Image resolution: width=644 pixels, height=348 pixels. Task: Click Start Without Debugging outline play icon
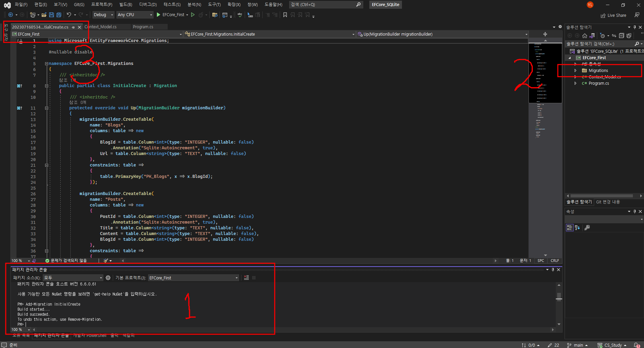click(193, 15)
